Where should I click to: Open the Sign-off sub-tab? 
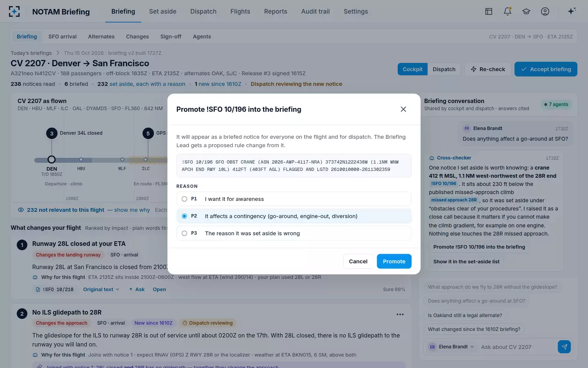(x=171, y=36)
